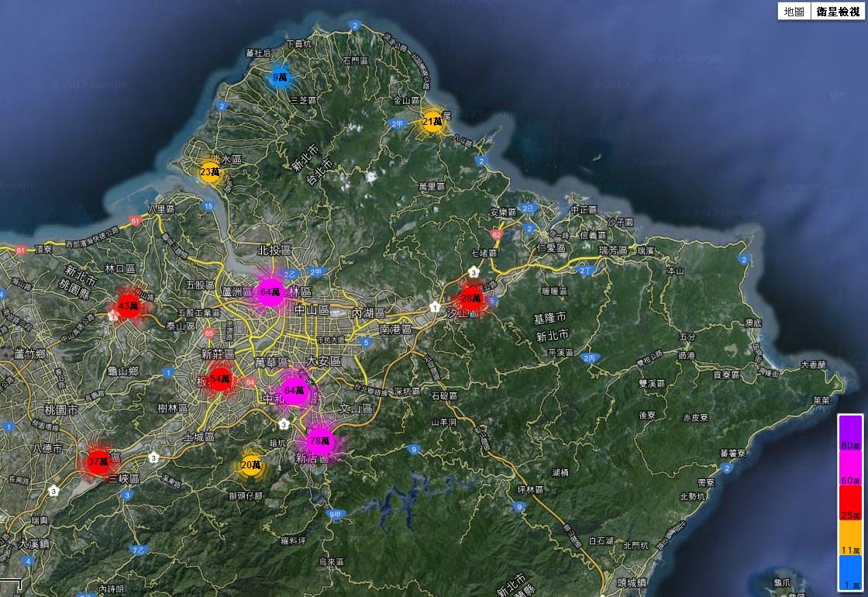Click the red 43萬 marker near 林口區
The image size is (868, 597).
[x=128, y=306]
